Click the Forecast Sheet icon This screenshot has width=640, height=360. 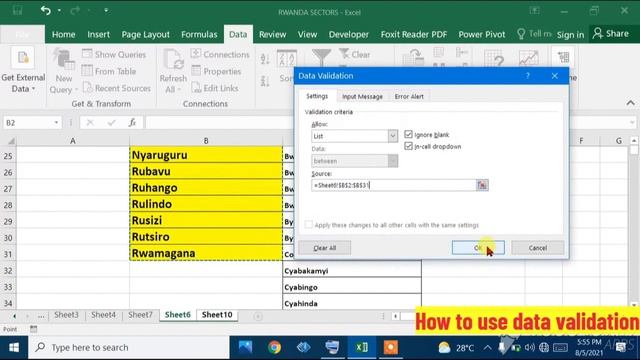click(528, 58)
